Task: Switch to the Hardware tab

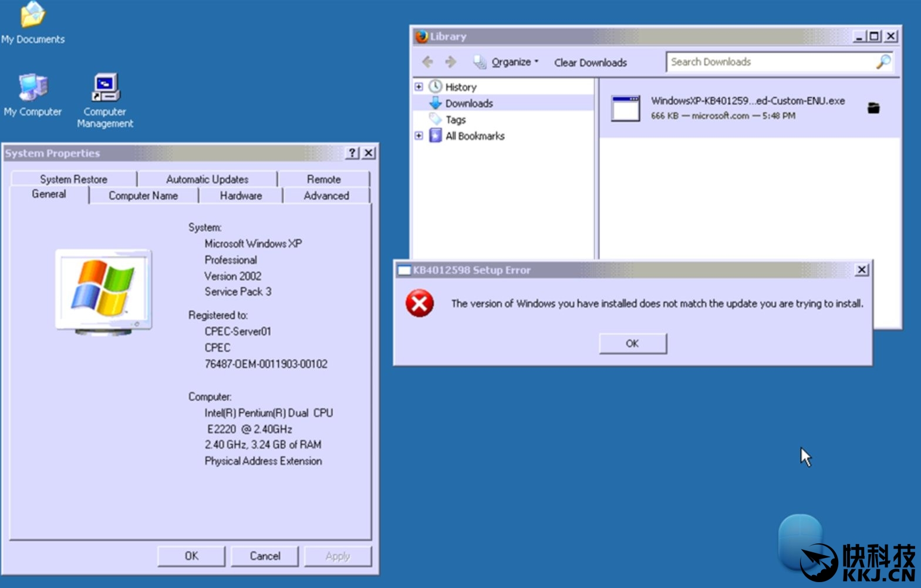Action: pos(241,195)
